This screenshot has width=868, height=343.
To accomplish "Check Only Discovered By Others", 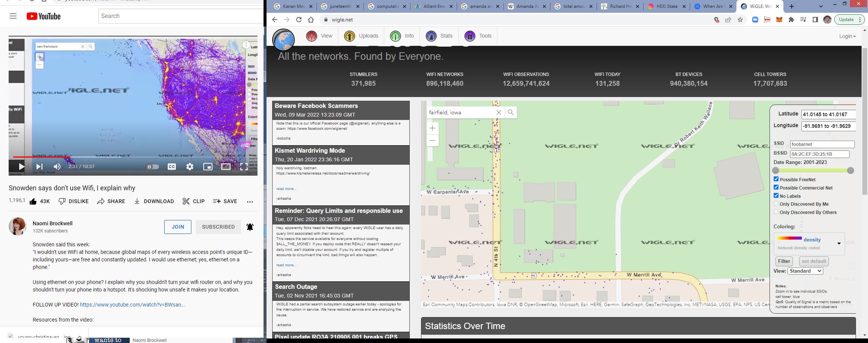I will [x=776, y=212].
